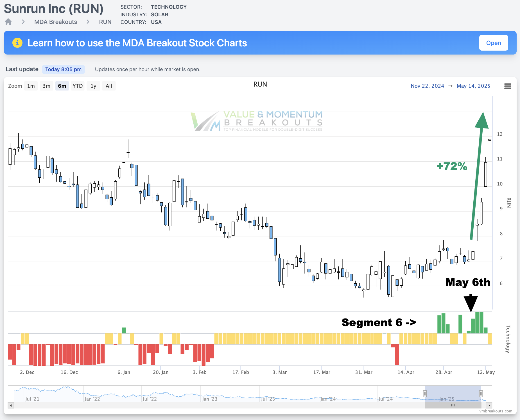Click the Sunrun Inc (RUN) heading
The height and width of the screenshot is (420, 520).
(54, 9)
